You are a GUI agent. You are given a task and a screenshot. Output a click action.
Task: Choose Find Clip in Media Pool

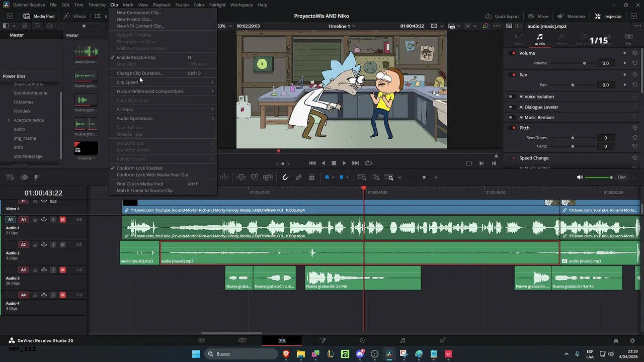pyautogui.click(x=163, y=184)
